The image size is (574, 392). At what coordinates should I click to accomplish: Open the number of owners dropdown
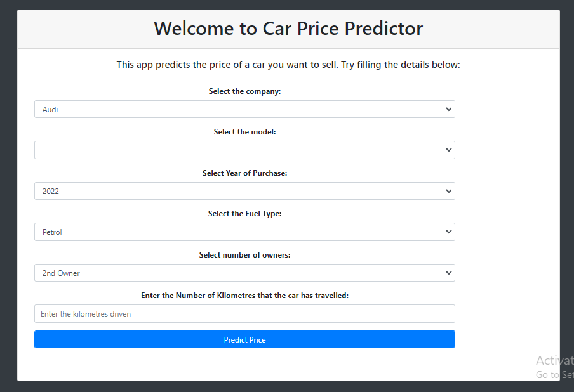point(244,272)
